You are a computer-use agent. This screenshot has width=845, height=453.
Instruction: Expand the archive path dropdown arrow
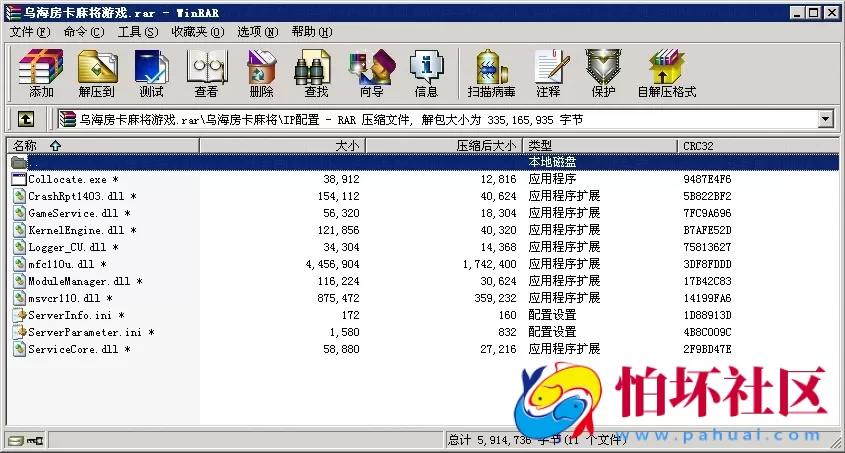[825, 119]
